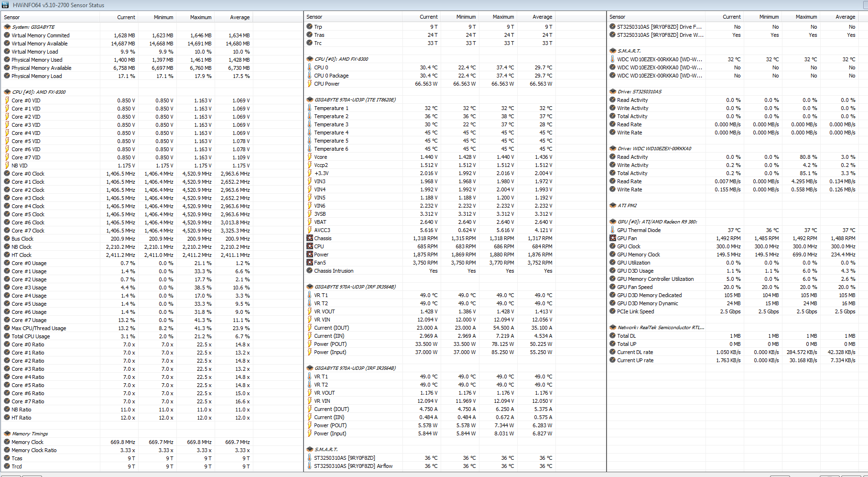
Task: Click the ATI PM2 group icon
Action: (613, 205)
